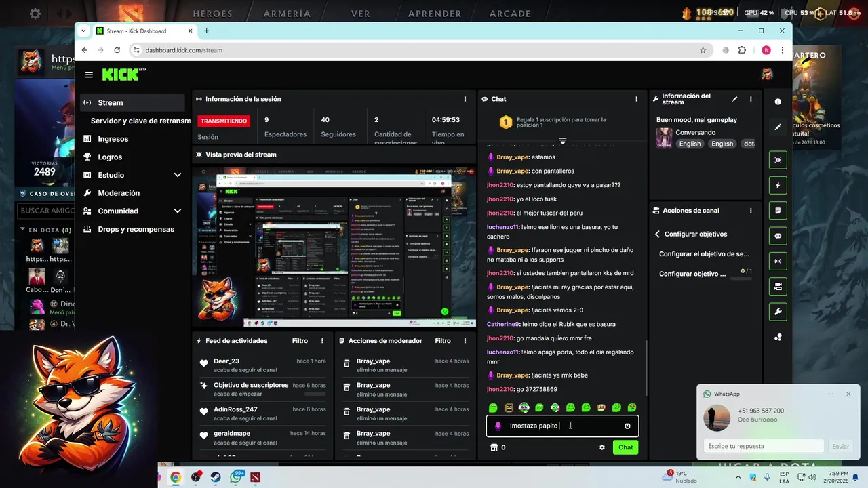Open Steam from the taskbar
Screen dimensions: 868x488
[x=216, y=477]
